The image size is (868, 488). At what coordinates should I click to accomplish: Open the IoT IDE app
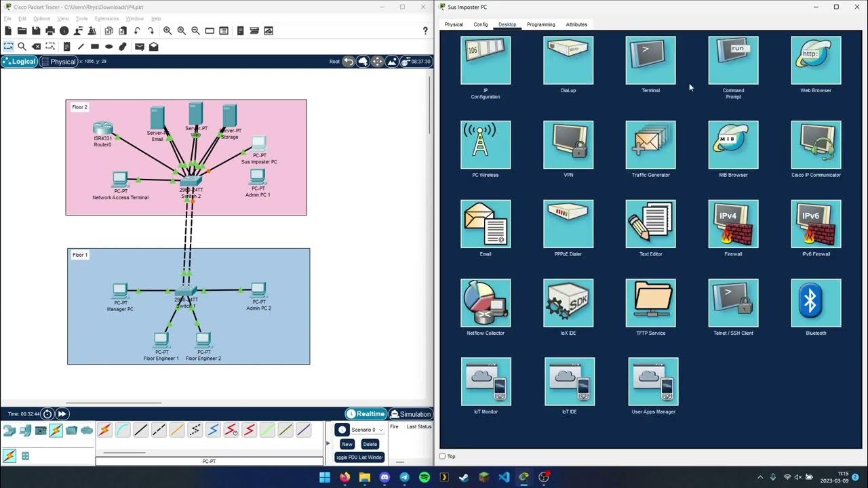point(570,382)
